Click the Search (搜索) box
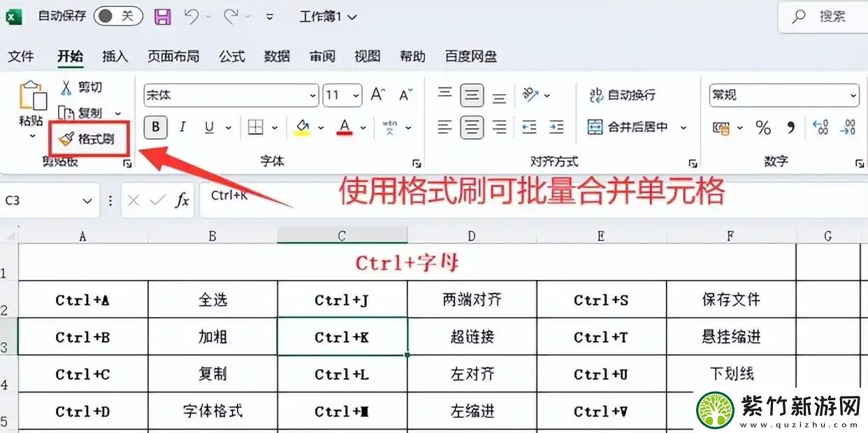 (823, 17)
